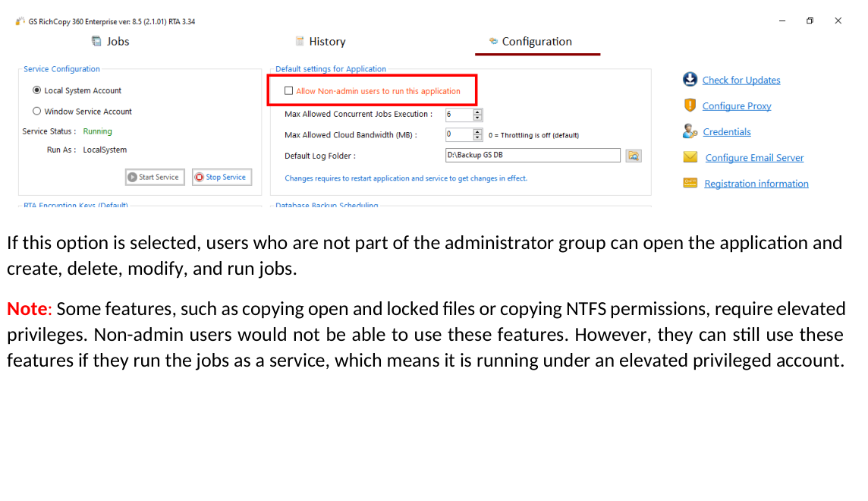This screenshot has height=501, width=868.
Task: Enable Allow Non-admin users checkbox
Action: tap(288, 91)
